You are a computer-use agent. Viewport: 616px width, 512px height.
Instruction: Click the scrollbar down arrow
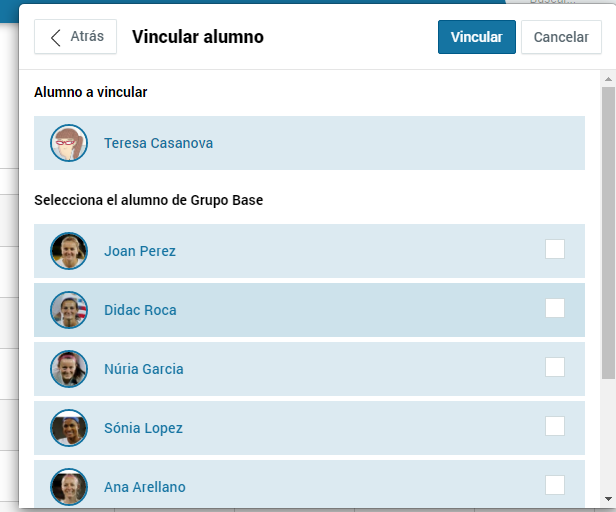pyautogui.click(x=609, y=499)
